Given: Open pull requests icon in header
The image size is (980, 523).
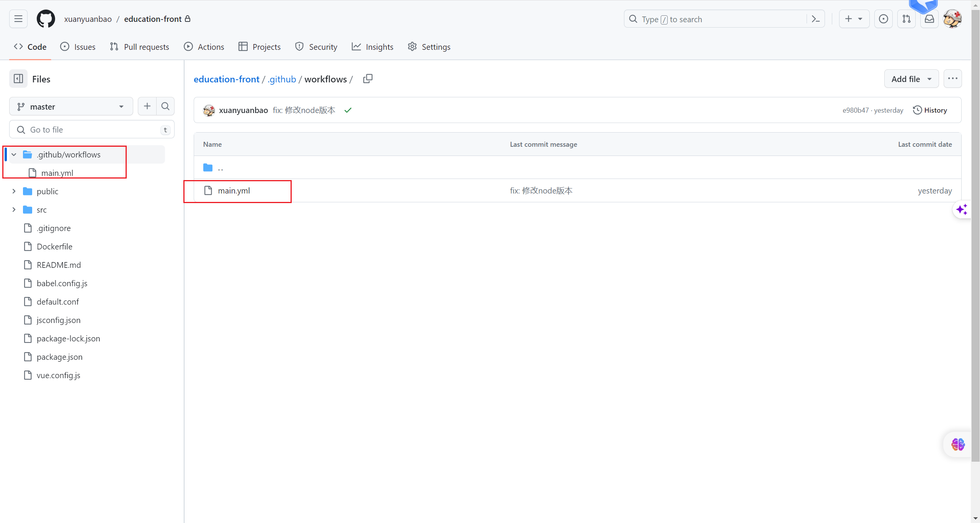Looking at the screenshot, I should tap(906, 19).
